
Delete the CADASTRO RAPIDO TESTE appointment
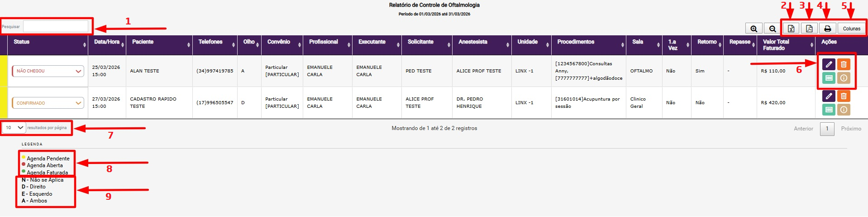[844, 96]
